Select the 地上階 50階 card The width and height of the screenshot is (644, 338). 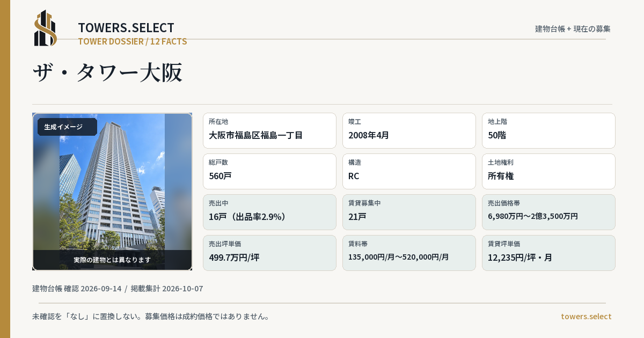pyautogui.click(x=548, y=130)
